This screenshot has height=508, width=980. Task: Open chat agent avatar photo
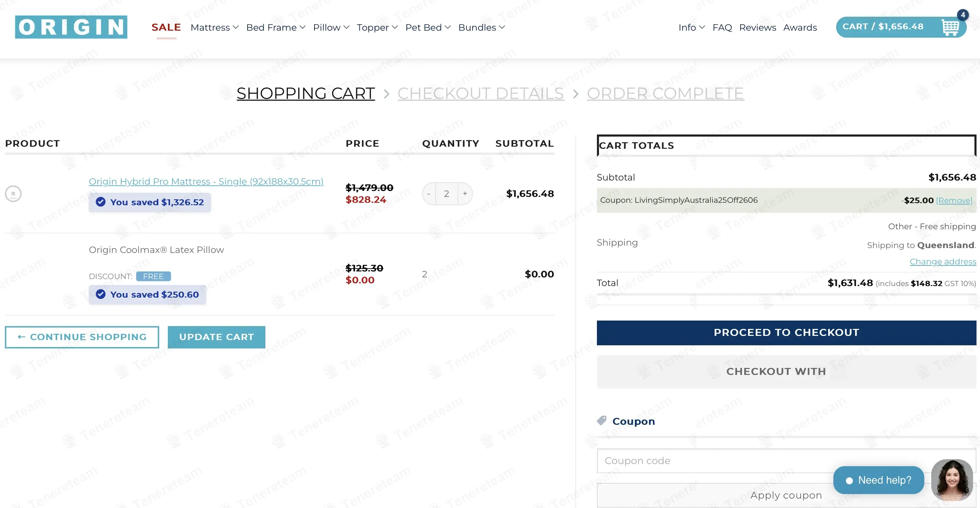click(x=951, y=479)
